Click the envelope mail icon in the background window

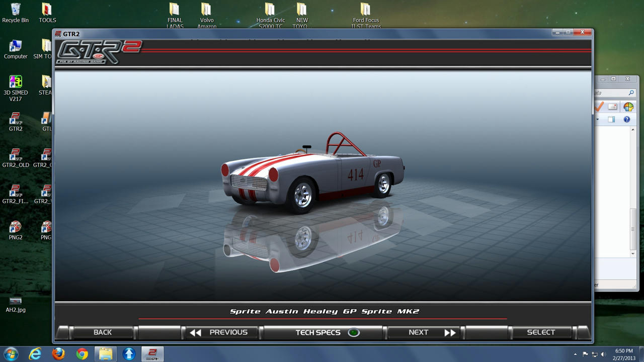point(612,107)
